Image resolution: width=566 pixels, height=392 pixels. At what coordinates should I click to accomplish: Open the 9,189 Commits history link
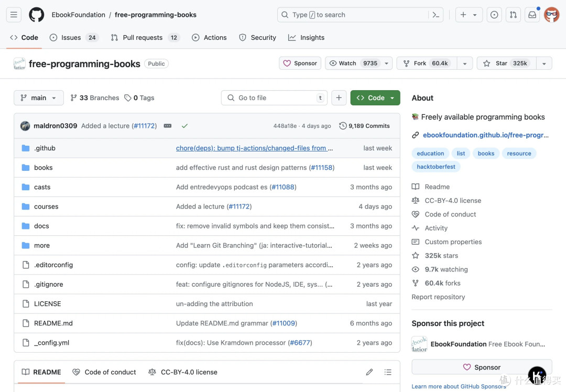click(364, 126)
